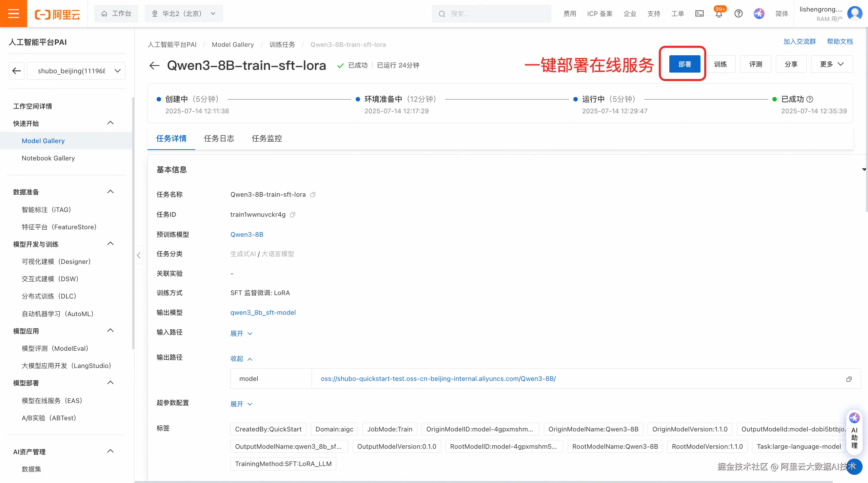Screen dimensions: 868x483
Task: Click the Model Gallery breadcrumb
Action: [233, 44]
